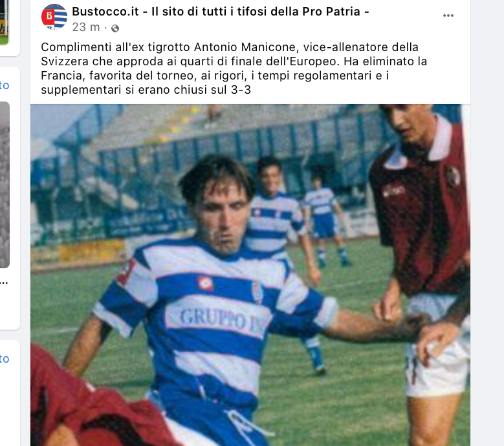Click the public audience globe icon
504x446 pixels.
[115, 28]
